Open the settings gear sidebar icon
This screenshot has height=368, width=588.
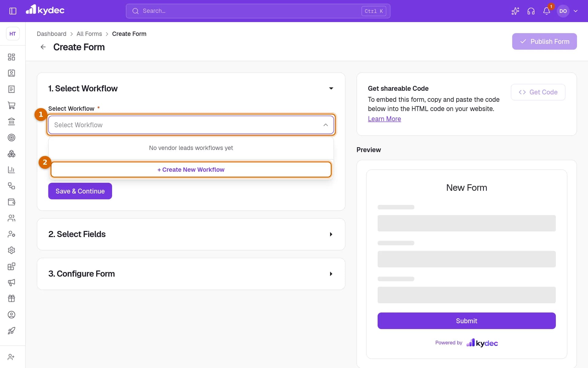pyautogui.click(x=12, y=250)
